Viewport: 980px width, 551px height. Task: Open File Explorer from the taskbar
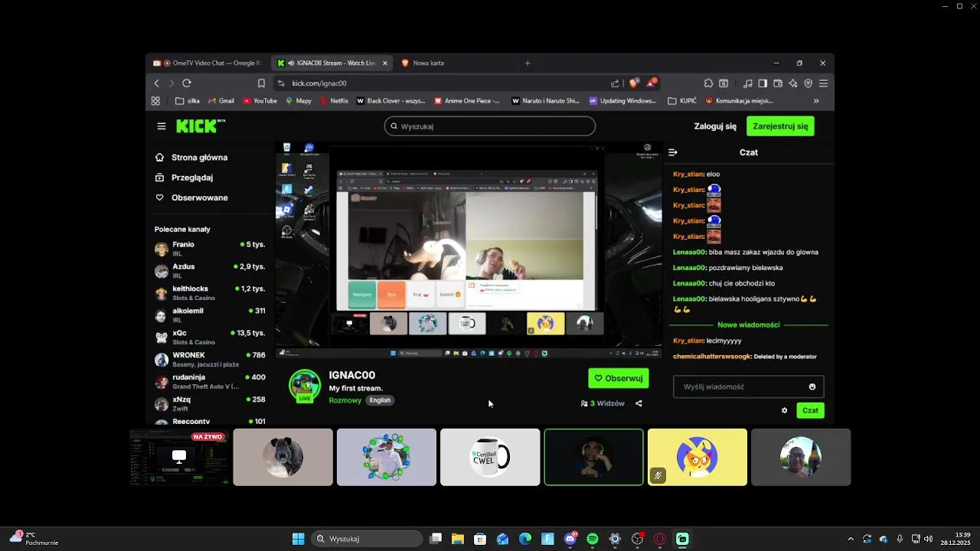(458, 539)
